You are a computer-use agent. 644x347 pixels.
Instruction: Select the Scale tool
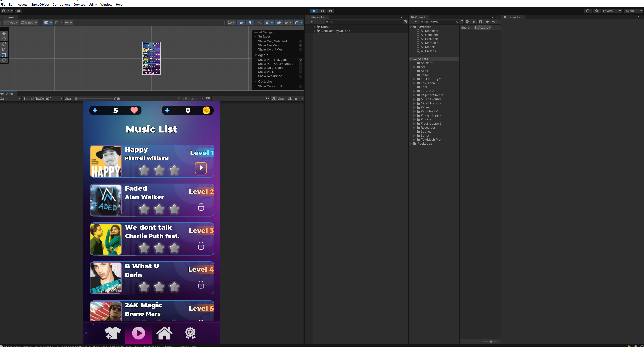click(x=4, y=49)
